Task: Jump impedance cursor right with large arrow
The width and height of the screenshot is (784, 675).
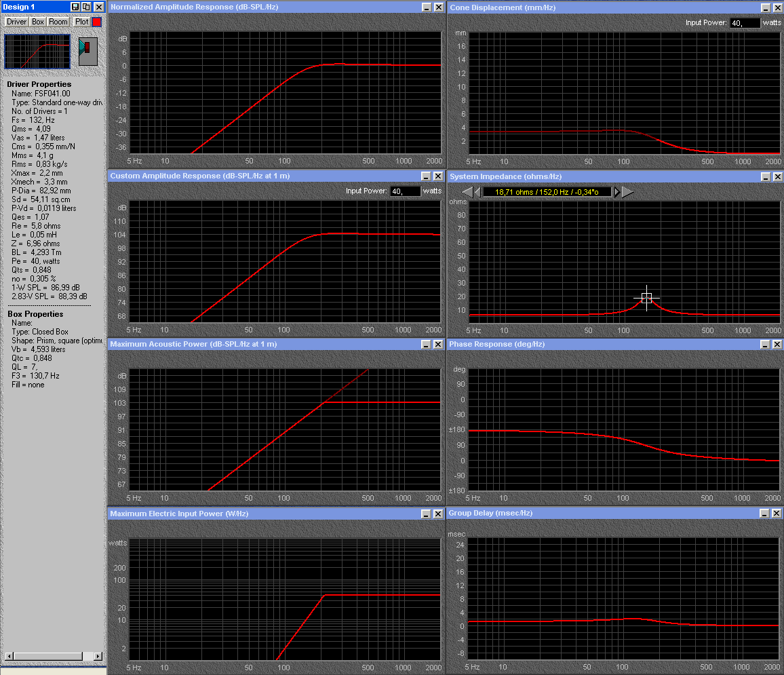Action: click(627, 192)
